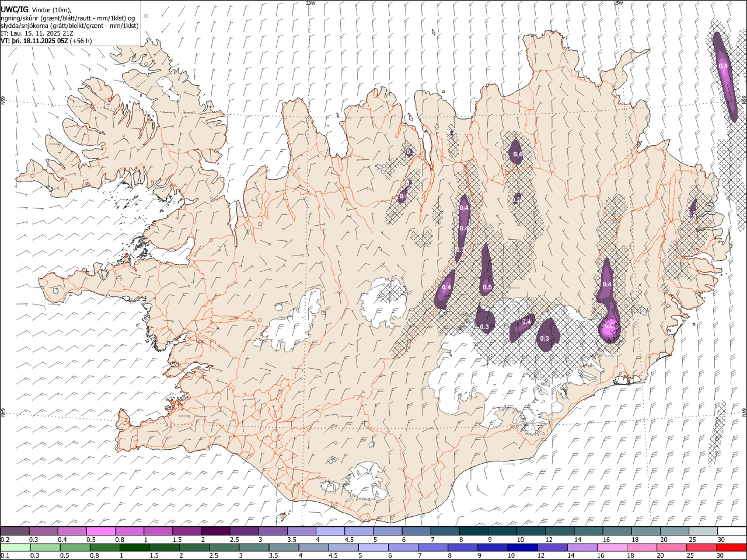Select the 'VT: þri. 18.11.2025 05Z (+56 h)' line

(x=46, y=41)
